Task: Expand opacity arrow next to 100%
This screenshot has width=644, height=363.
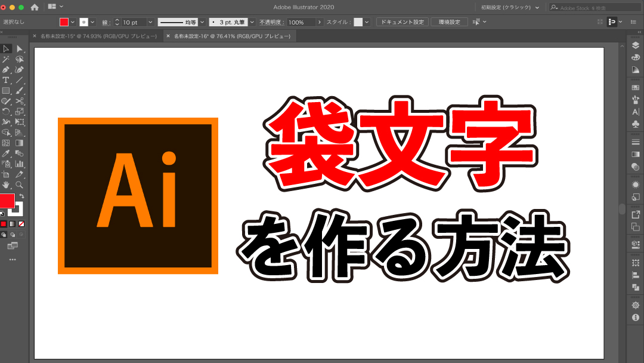Action: click(320, 22)
